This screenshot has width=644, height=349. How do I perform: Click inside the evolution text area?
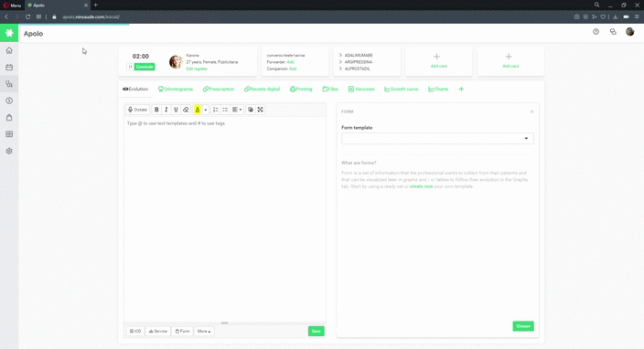point(225,219)
